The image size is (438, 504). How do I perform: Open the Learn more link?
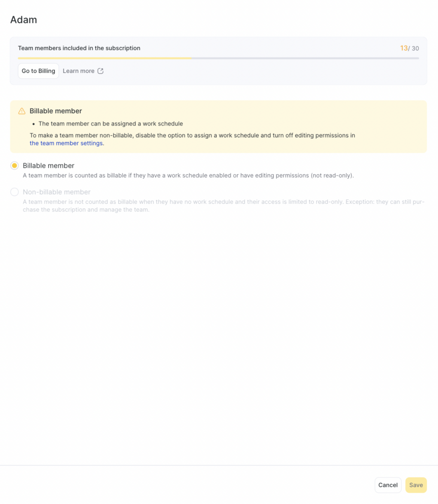click(x=78, y=71)
